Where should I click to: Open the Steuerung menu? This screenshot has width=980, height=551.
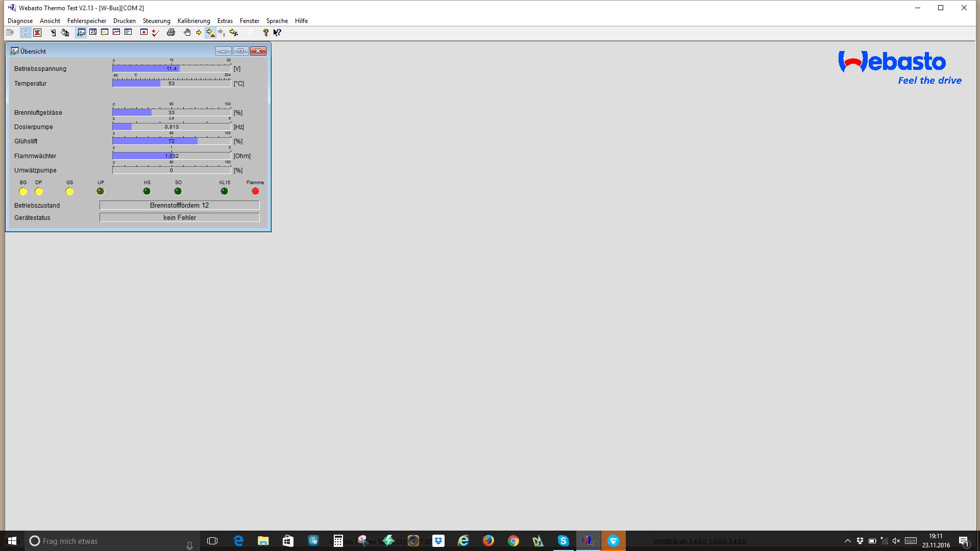(156, 21)
